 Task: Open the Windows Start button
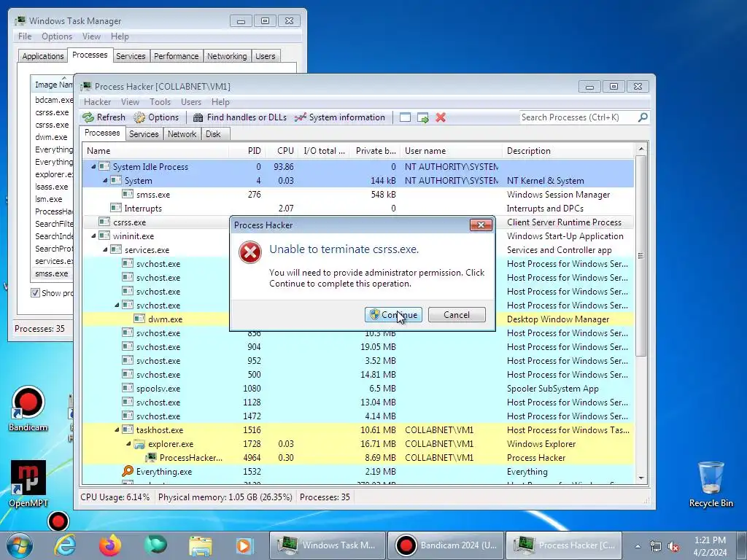20,545
